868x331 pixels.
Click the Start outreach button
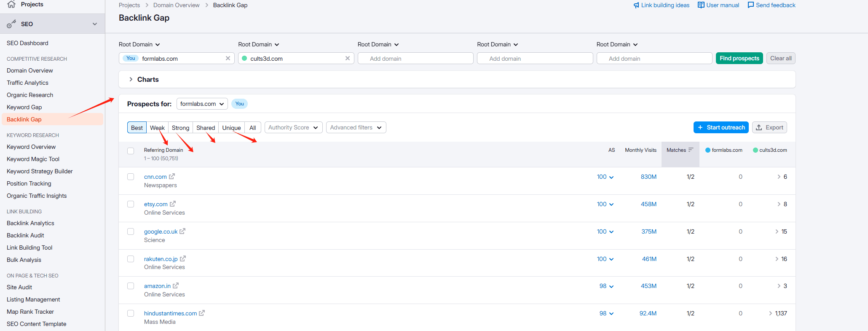tap(721, 127)
